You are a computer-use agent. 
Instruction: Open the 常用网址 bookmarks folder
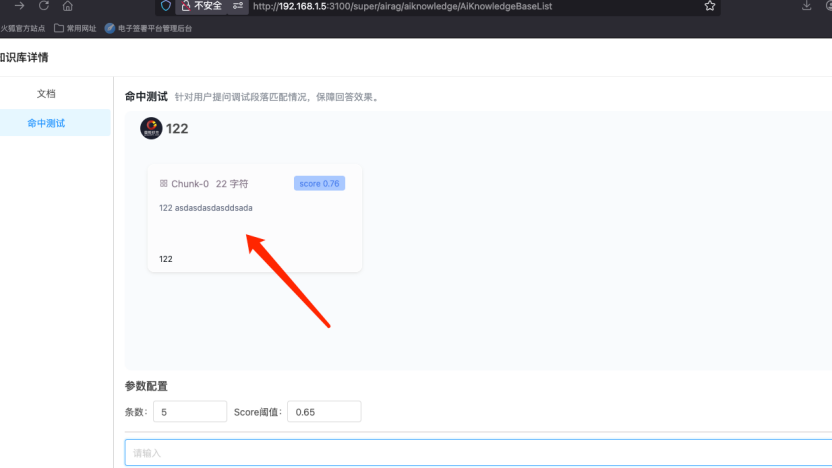pyautogui.click(x=74, y=29)
